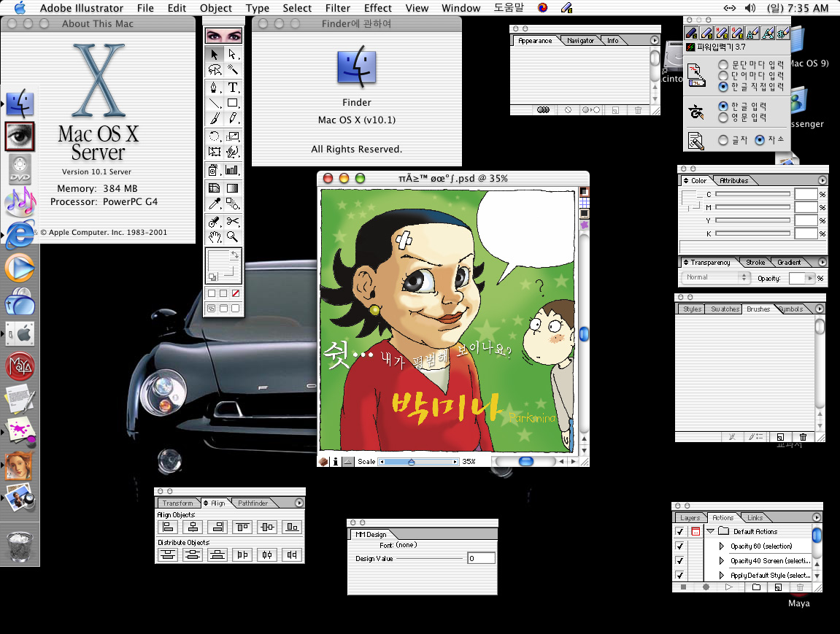Pick the Scissors tool
This screenshot has height=634, width=840.
233,221
